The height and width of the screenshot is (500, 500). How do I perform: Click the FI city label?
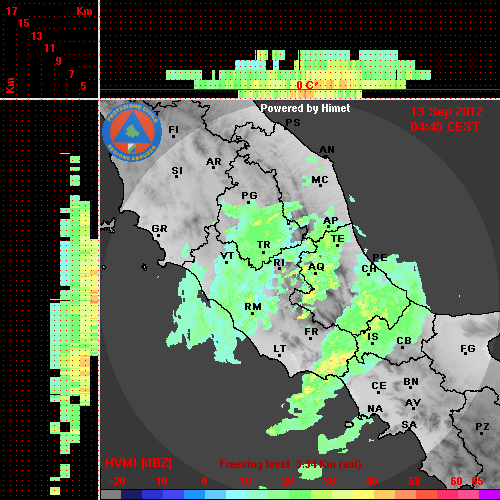(x=174, y=129)
